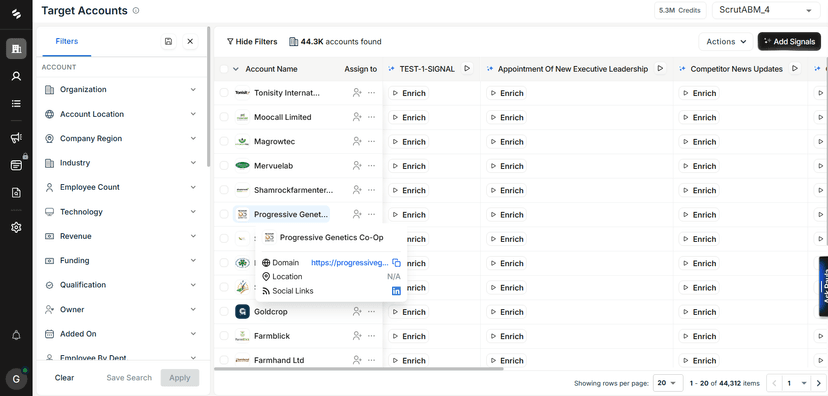Image resolution: width=828 pixels, height=396 pixels.
Task: Click the app logo at top left
Action: point(16,14)
